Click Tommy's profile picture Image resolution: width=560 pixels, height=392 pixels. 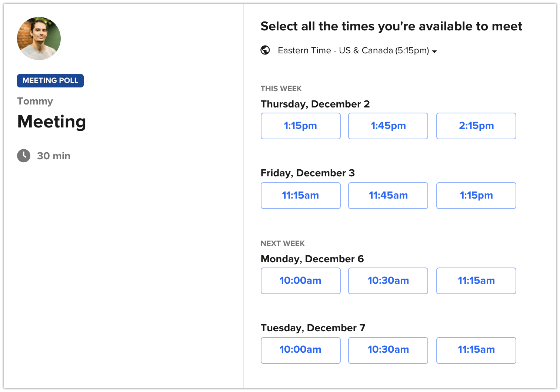click(x=39, y=38)
